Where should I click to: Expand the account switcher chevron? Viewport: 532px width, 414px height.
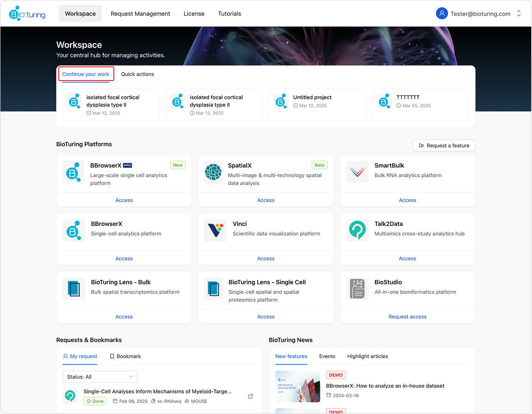coord(519,14)
